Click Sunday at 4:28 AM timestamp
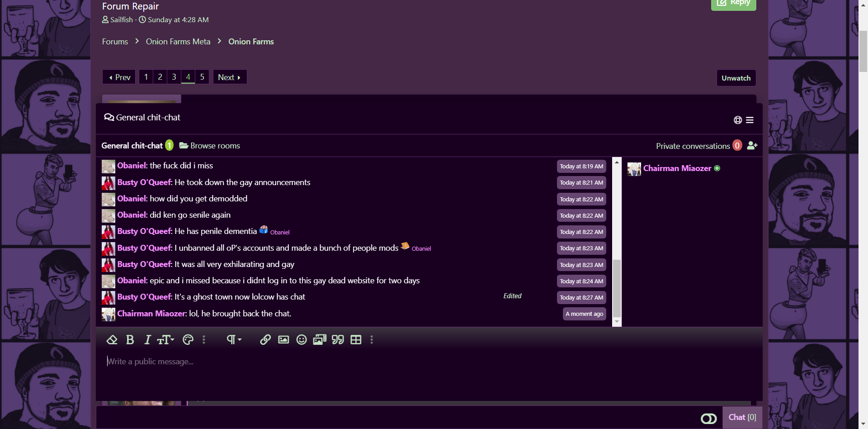This screenshot has width=868, height=429. 178,20
